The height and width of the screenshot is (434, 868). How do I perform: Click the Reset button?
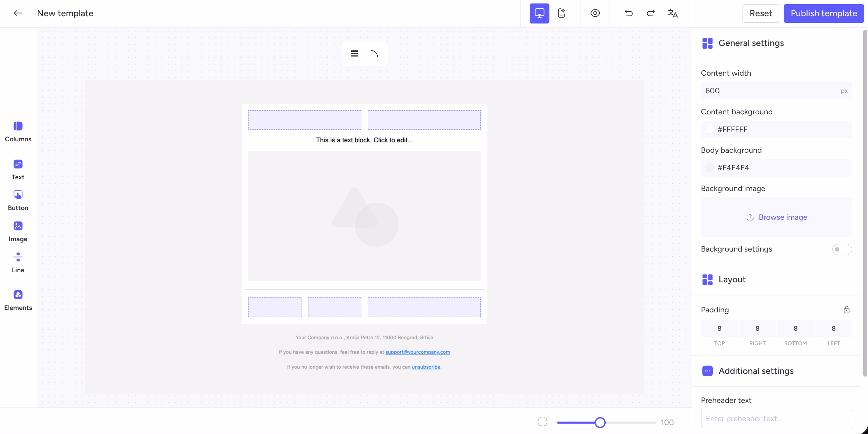[761, 13]
